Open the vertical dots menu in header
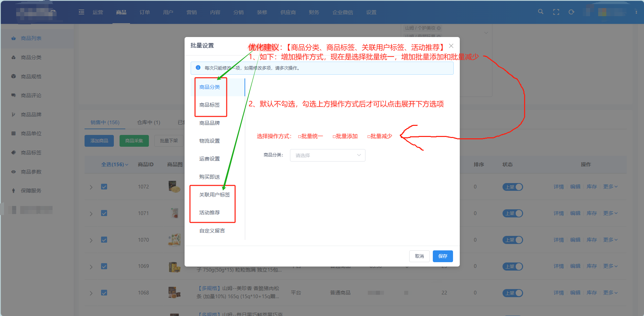 coord(636,12)
